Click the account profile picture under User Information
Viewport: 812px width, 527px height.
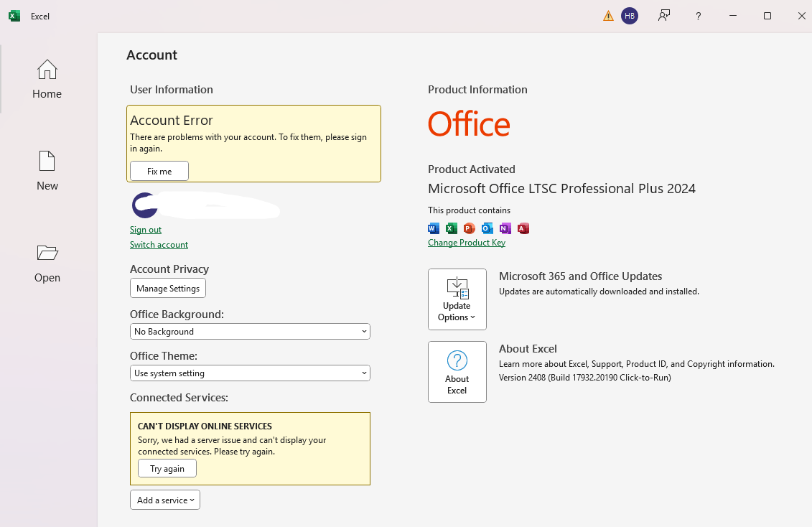pos(145,205)
